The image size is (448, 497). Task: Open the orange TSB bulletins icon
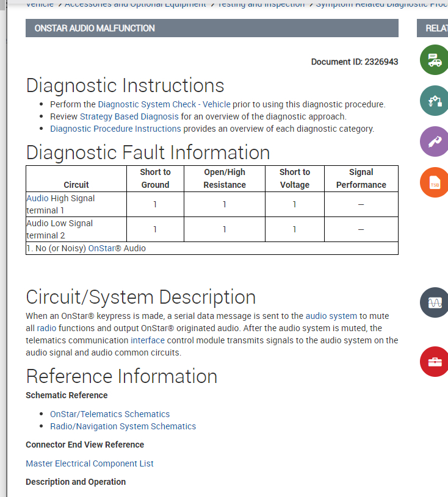pos(435,182)
